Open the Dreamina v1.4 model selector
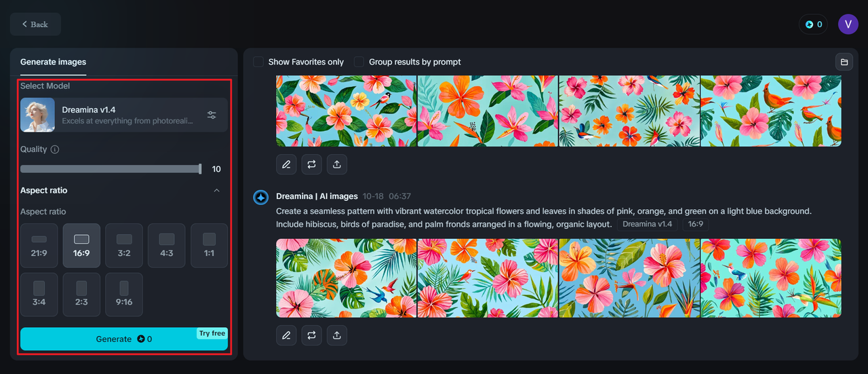The width and height of the screenshot is (868, 374). click(124, 115)
